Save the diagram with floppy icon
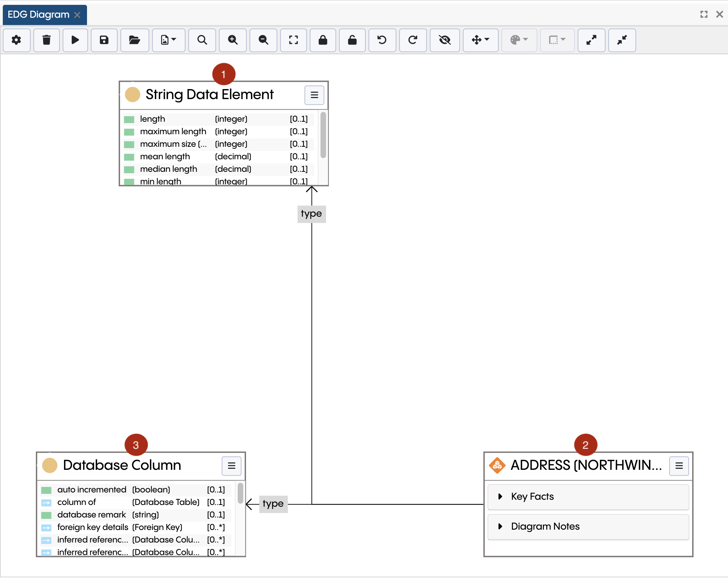This screenshot has height=578, width=728. 104,40
